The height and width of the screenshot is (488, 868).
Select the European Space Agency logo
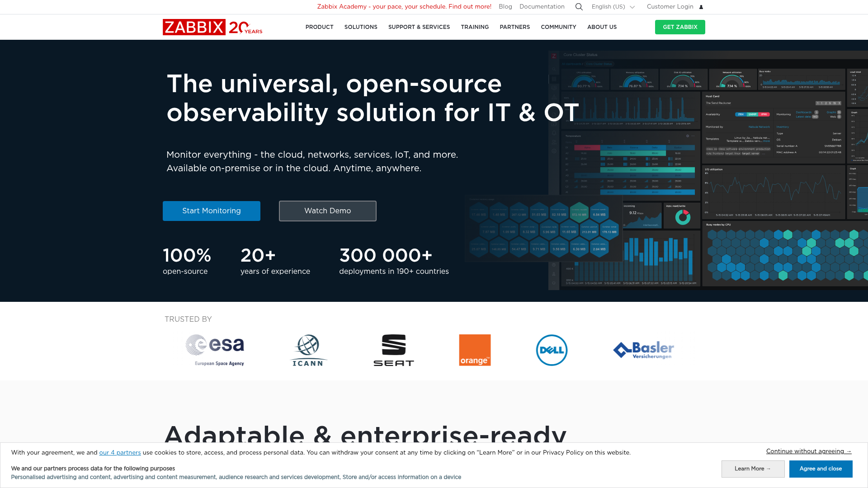(218, 350)
